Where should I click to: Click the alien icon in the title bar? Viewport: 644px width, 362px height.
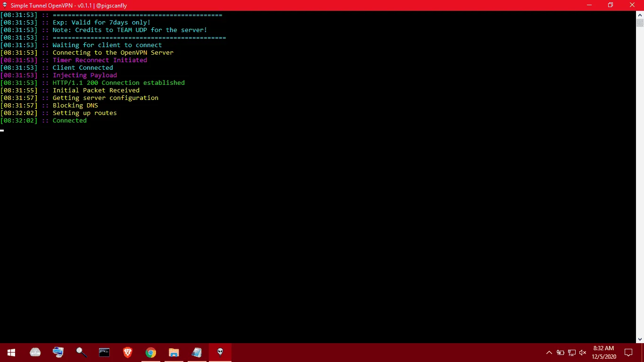[x=5, y=5]
